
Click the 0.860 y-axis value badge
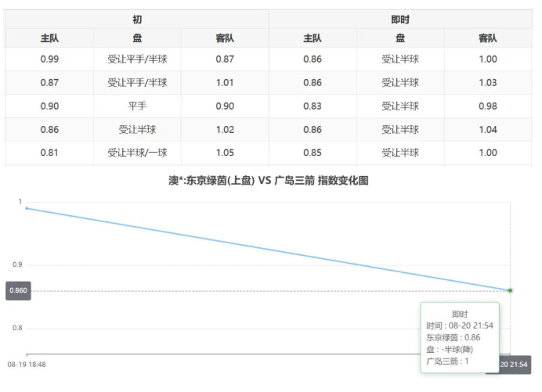pyautogui.click(x=18, y=290)
